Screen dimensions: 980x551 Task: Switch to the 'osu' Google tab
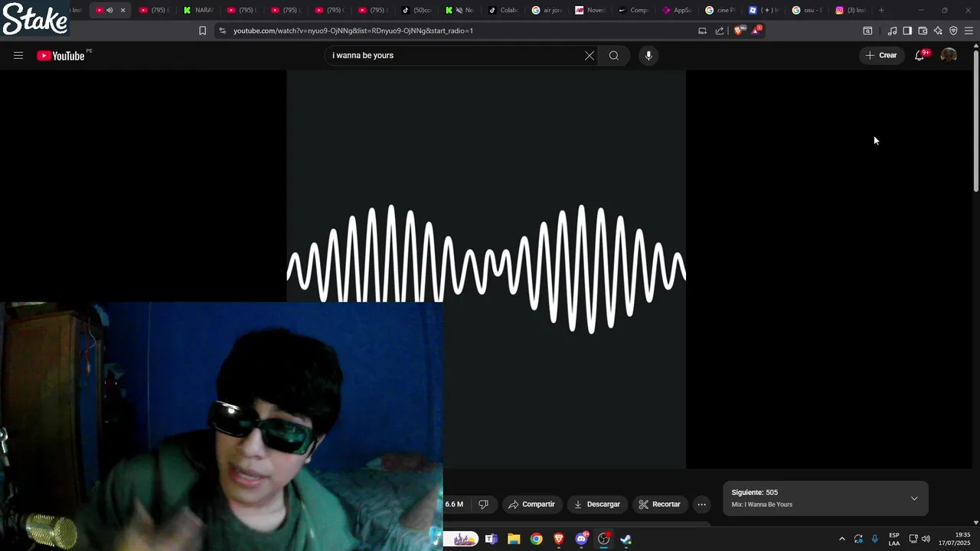click(808, 10)
